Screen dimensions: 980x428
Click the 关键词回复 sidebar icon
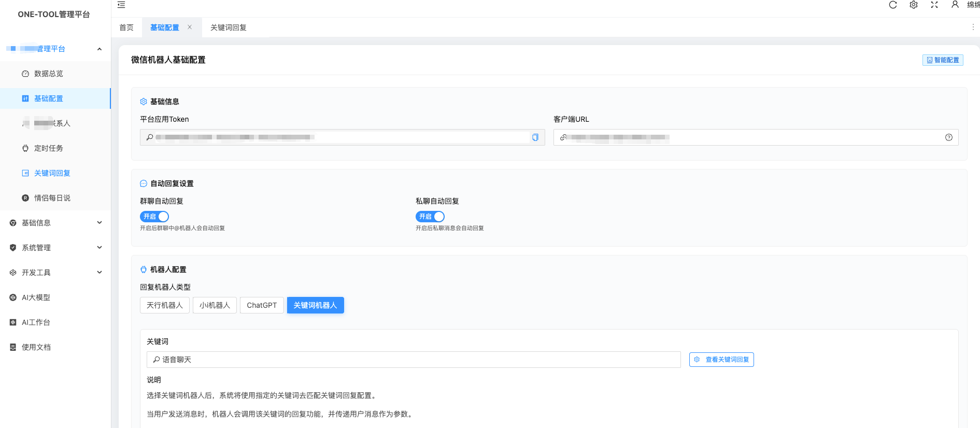pos(25,173)
